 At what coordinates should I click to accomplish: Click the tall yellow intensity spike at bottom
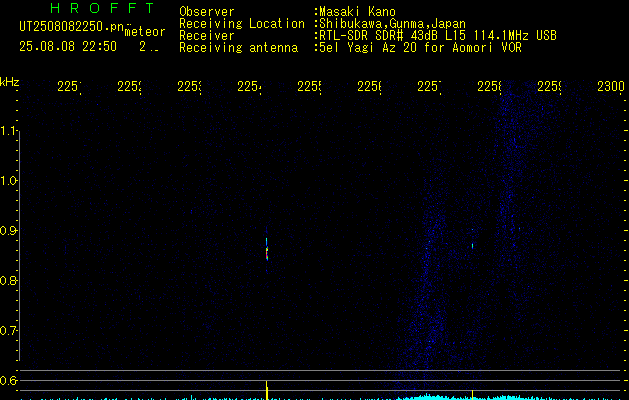click(x=267, y=390)
